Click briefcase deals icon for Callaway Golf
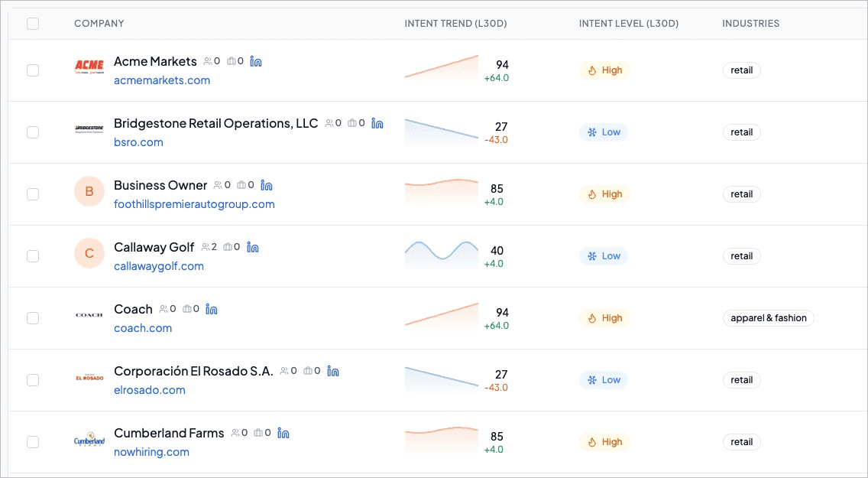The height and width of the screenshot is (478, 868). click(x=228, y=248)
